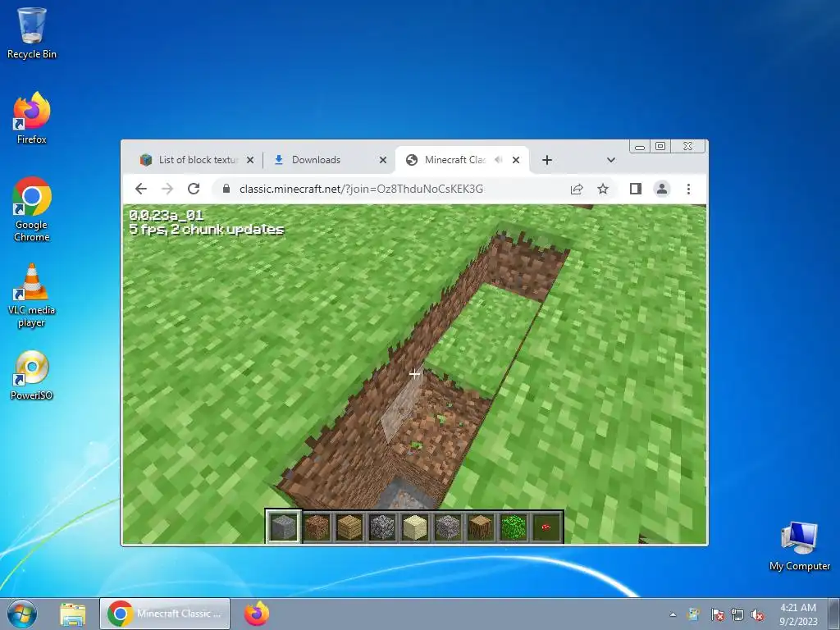Go back in Chrome navigation
840x630 pixels.
click(x=141, y=189)
